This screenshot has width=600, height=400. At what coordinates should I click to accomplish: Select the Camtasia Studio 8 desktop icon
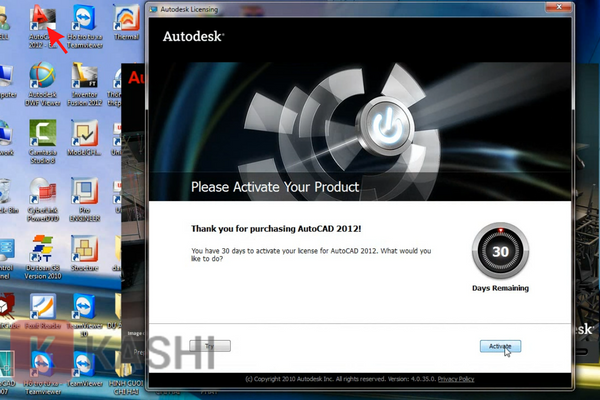(x=43, y=135)
